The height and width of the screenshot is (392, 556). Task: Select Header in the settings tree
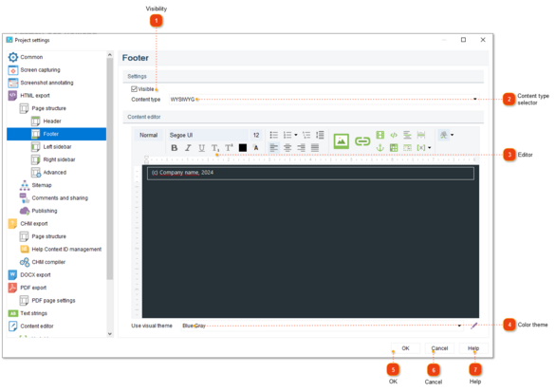tap(52, 121)
